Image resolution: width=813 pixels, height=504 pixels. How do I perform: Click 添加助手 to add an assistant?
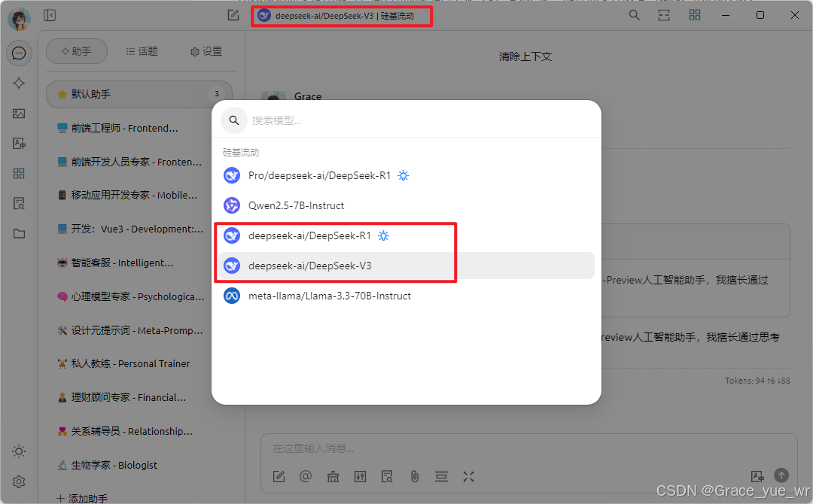[82, 498]
